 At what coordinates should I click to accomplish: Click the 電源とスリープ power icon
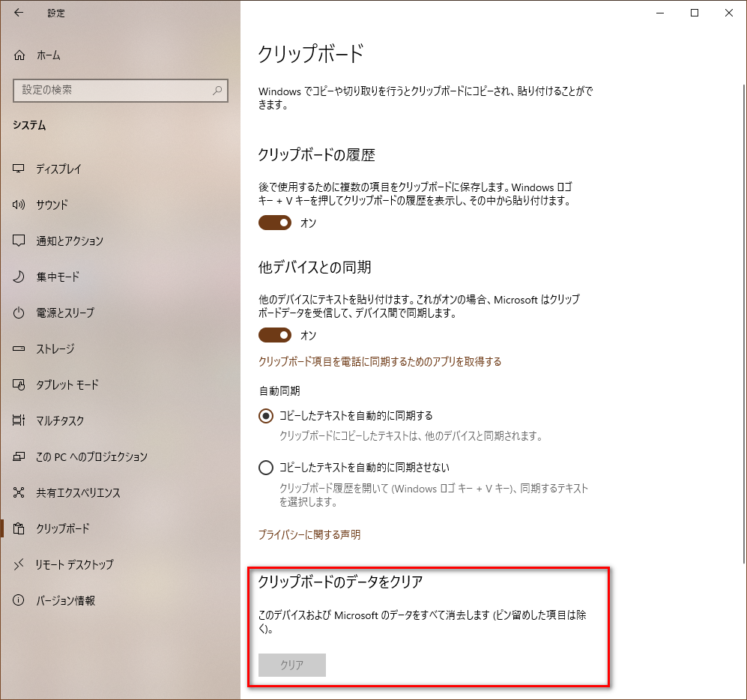coord(19,313)
